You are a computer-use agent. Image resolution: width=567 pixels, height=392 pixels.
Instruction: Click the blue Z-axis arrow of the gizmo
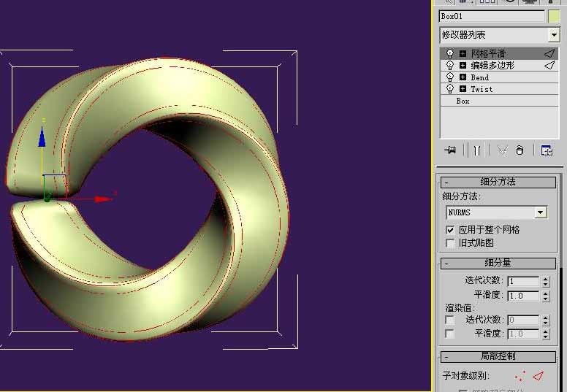pyautogui.click(x=42, y=137)
